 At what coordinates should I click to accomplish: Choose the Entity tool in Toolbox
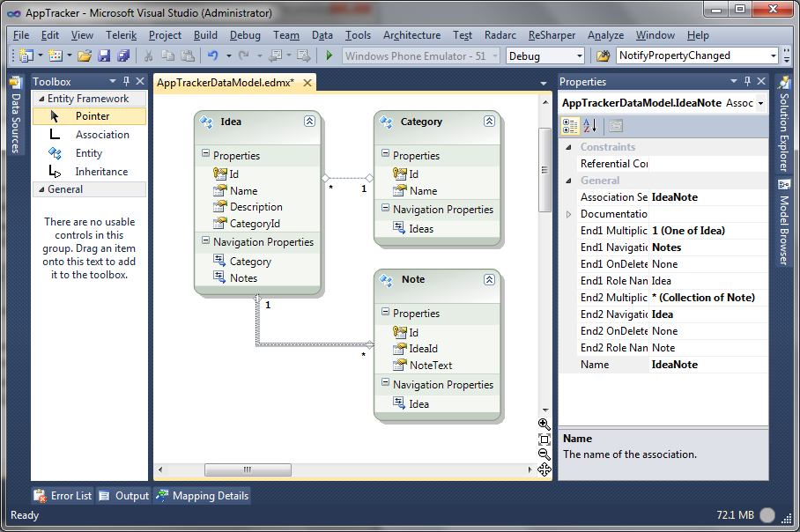(x=89, y=153)
